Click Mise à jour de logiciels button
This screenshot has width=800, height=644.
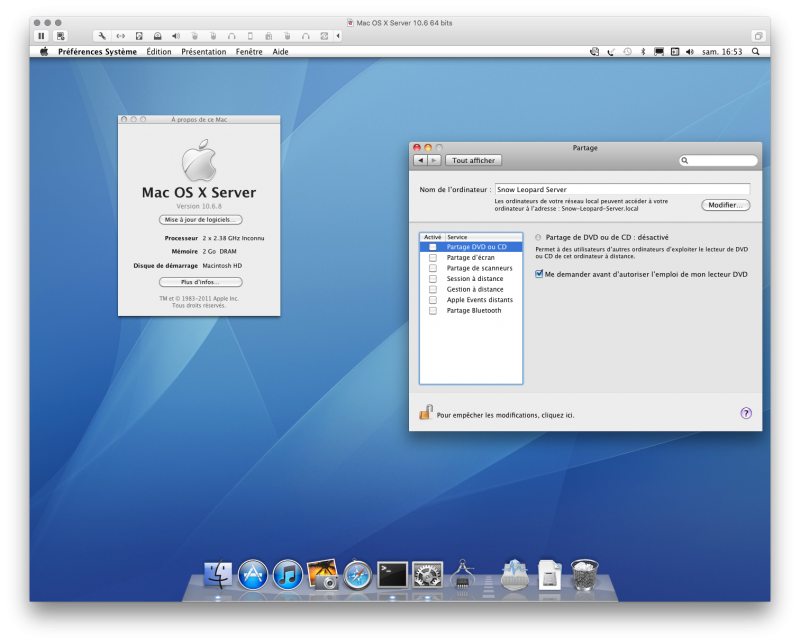click(x=201, y=219)
